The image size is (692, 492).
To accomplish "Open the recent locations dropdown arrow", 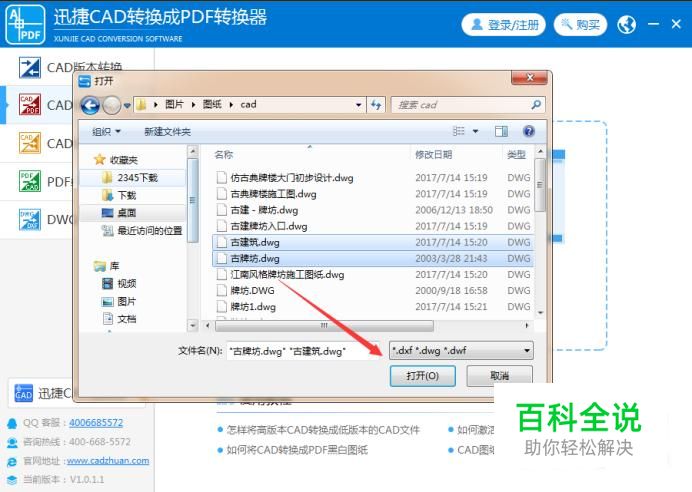I will (127, 105).
